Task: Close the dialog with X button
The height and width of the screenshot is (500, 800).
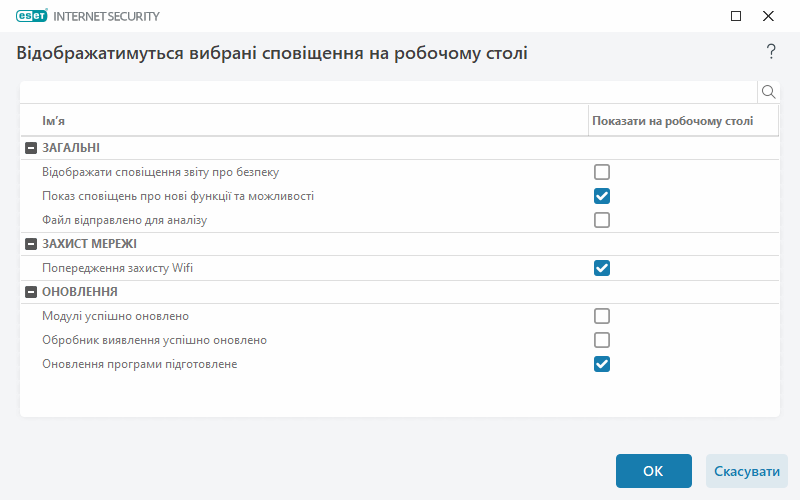Action: [768, 16]
